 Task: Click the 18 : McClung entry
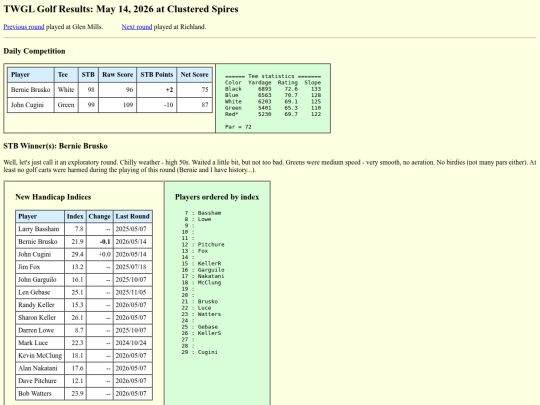[201, 282]
